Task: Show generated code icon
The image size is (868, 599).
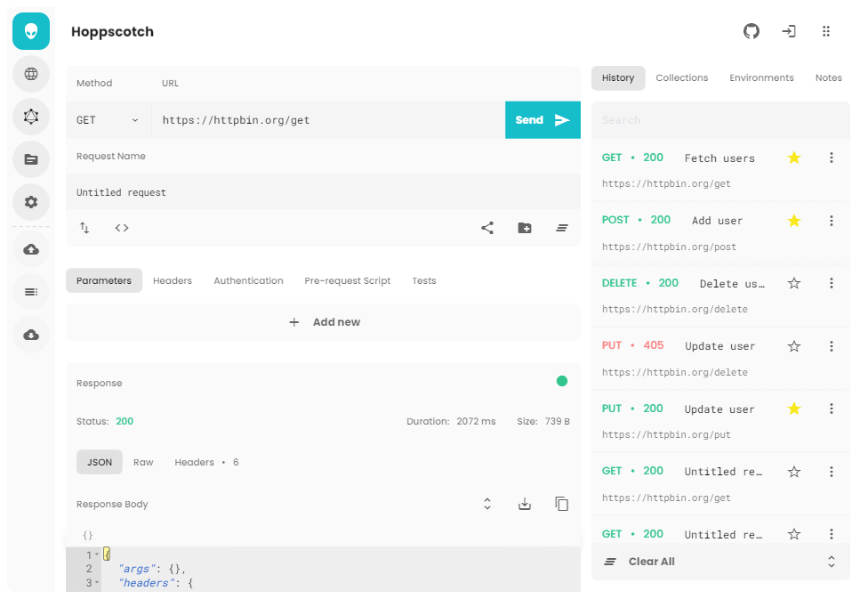Action: tap(122, 228)
